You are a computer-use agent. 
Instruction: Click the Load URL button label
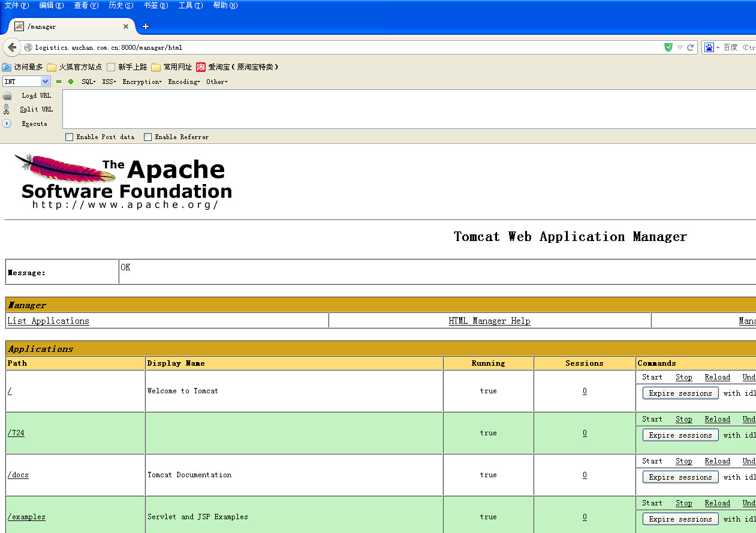tap(37, 96)
